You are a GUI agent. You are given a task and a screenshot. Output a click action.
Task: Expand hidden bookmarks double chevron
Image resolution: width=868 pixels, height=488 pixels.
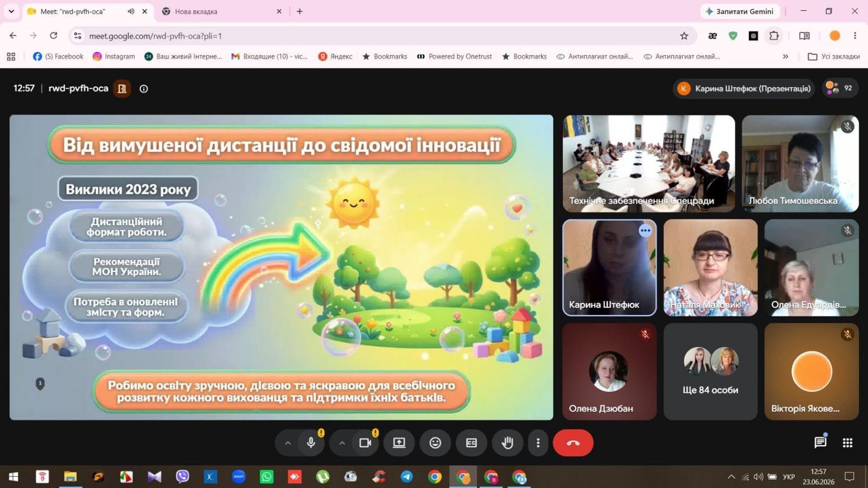[x=786, y=56]
